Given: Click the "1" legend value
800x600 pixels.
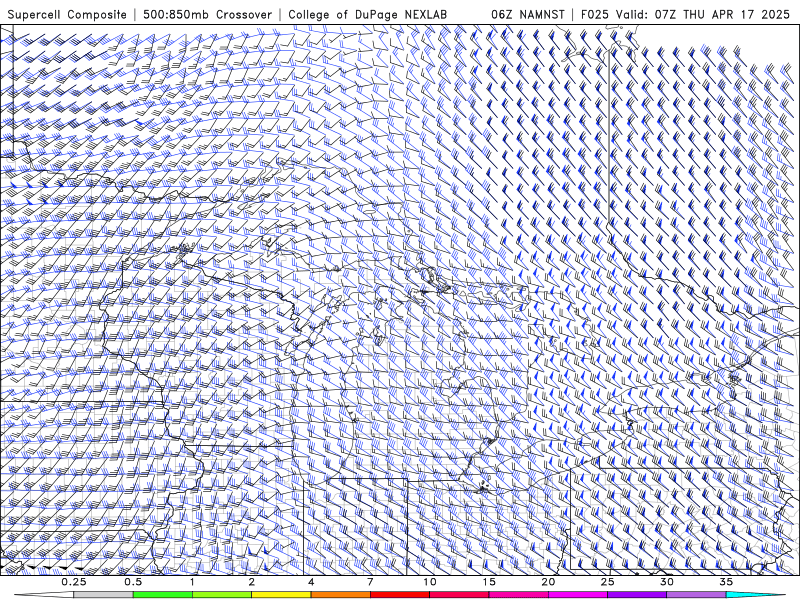Looking at the screenshot, I should [x=192, y=582].
